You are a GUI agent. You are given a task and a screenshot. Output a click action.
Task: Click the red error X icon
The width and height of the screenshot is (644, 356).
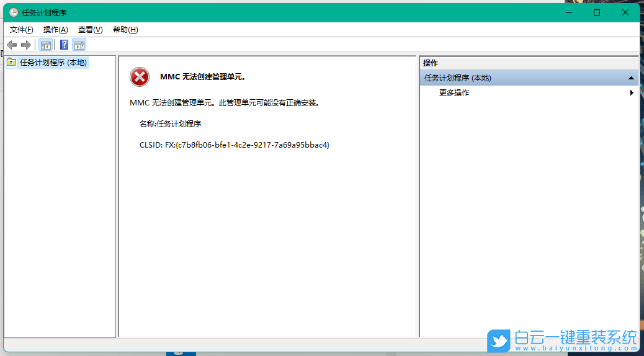[140, 77]
